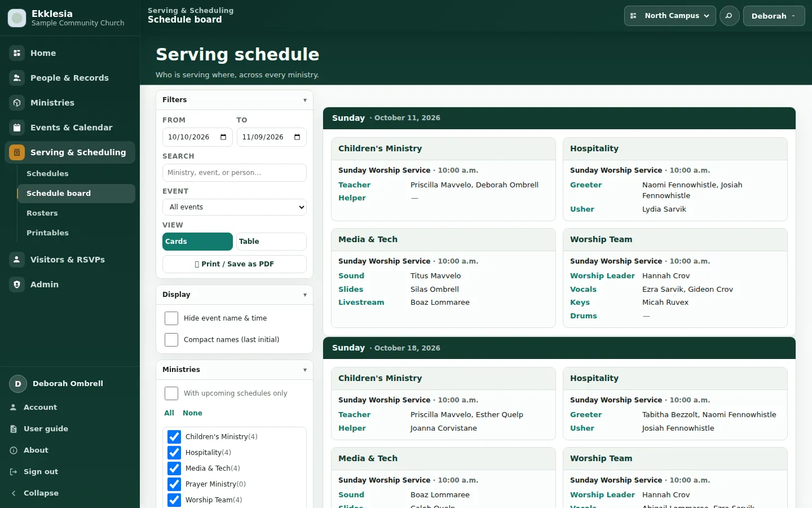Select the Schedule board submenu item
The width and height of the screenshot is (812, 508).
76,194
